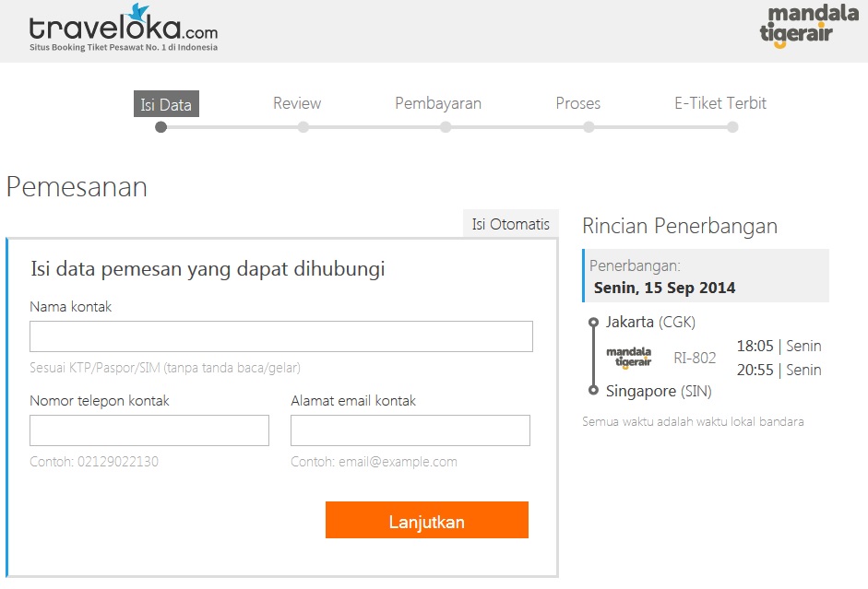The width and height of the screenshot is (868, 589).
Task: Click the Alamat email kontak field
Action: [410, 430]
